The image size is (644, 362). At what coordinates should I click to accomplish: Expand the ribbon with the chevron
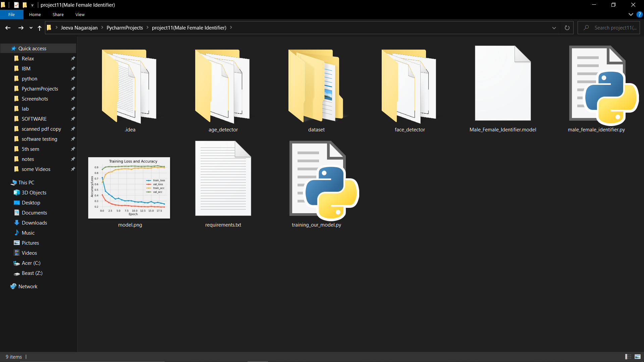point(631,14)
